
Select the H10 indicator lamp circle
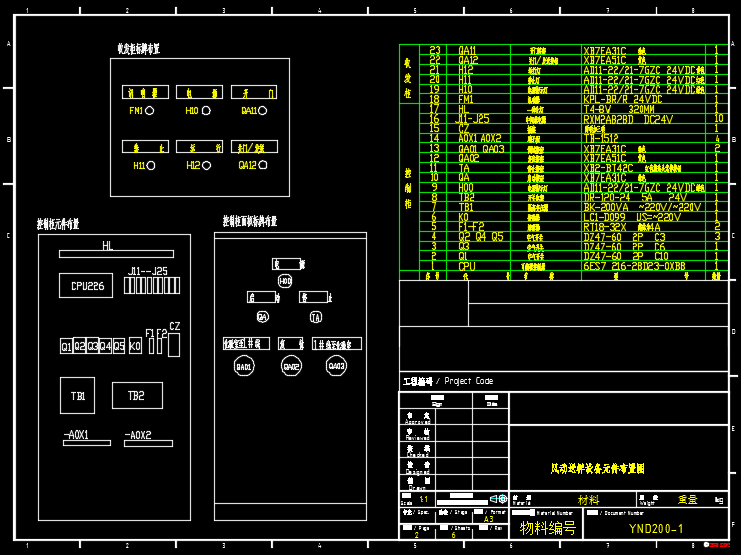click(205, 111)
